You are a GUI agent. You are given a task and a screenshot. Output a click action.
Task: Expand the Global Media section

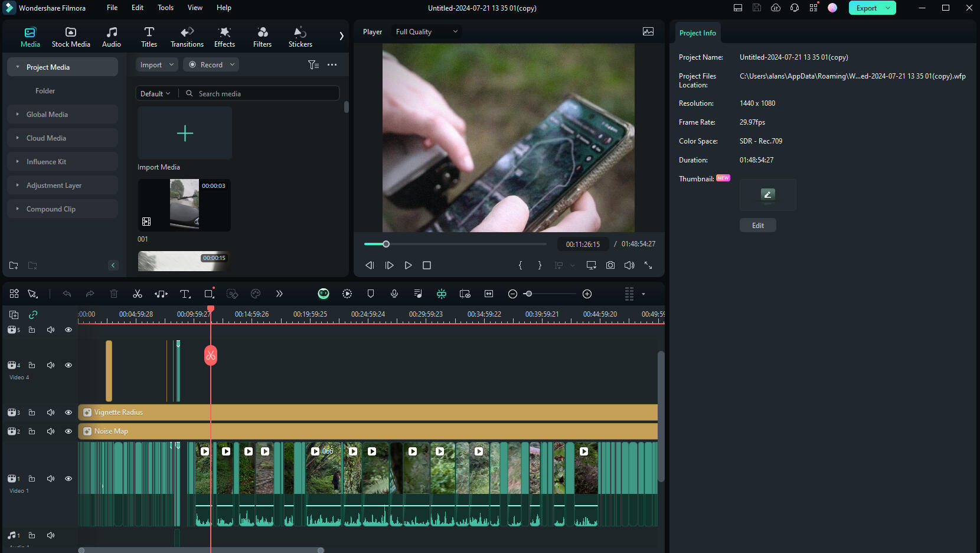[x=47, y=115]
